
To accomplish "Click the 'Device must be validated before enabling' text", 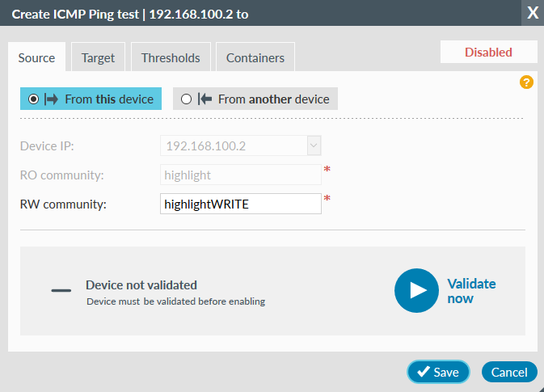I will (176, 301).
